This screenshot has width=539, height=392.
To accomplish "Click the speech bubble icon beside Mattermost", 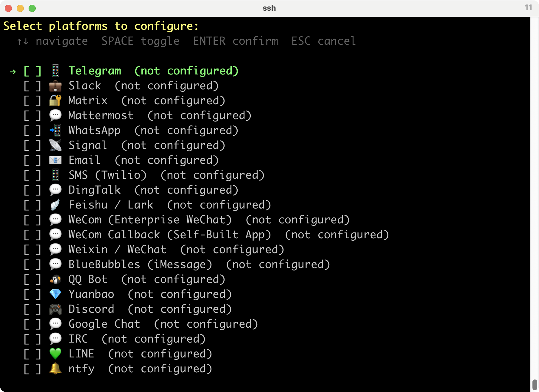I will [55, 116].
